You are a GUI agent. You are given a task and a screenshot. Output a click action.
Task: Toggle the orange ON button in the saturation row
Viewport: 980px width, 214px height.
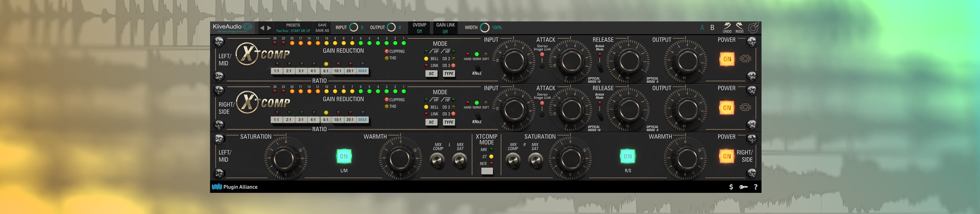(x=727, y=156)
